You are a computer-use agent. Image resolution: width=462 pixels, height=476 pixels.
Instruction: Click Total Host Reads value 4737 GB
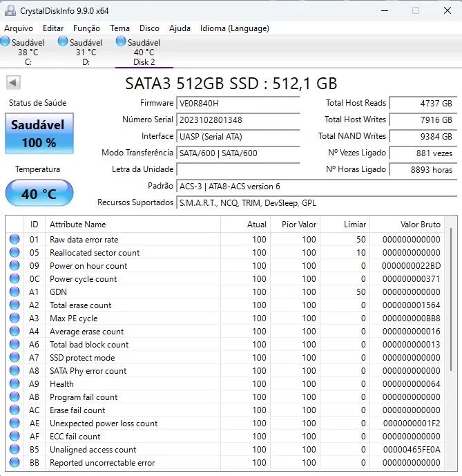click(x=423, y=103)
